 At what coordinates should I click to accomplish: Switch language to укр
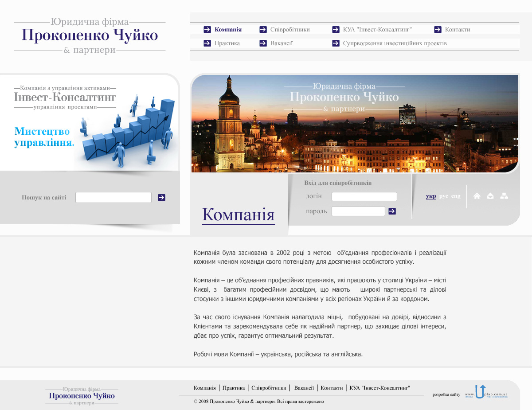point(431,196)
